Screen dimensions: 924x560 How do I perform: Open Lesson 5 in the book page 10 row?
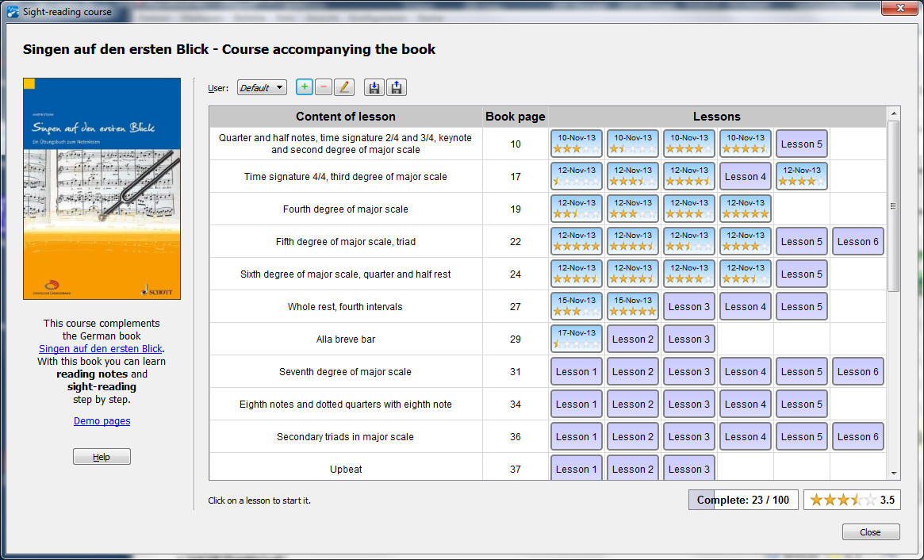[801, 144]
